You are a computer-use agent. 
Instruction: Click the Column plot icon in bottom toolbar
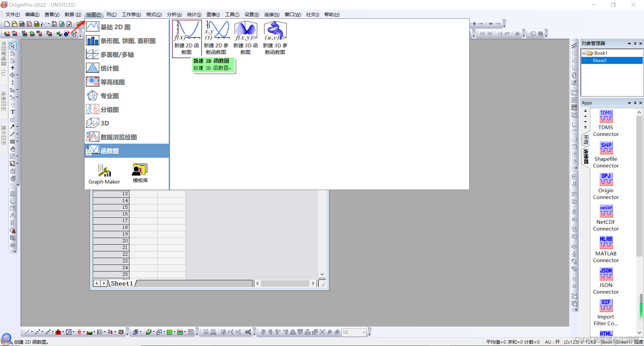(x=58, y=332)
